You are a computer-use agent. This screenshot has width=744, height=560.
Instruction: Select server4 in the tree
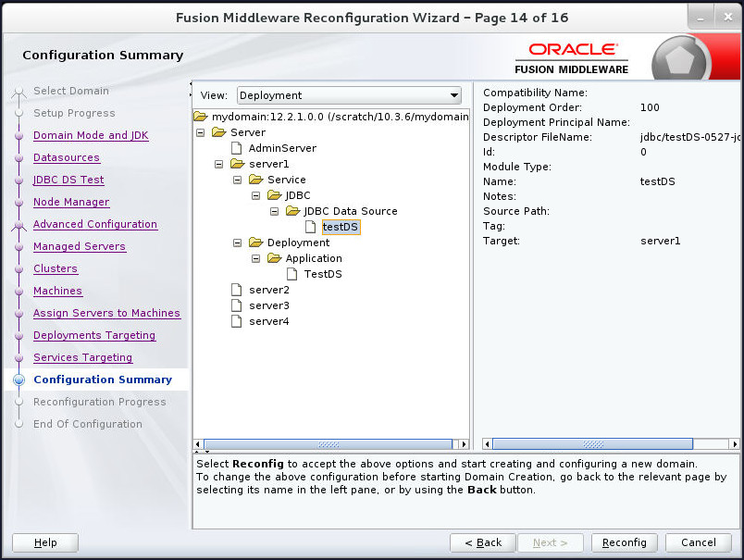pos(269,321)
